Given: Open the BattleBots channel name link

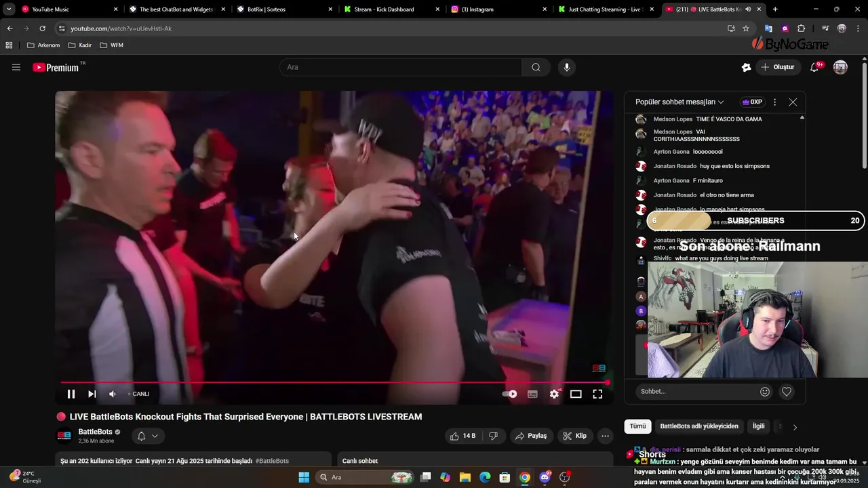Looking at the screenshot, I should [95, 432].
